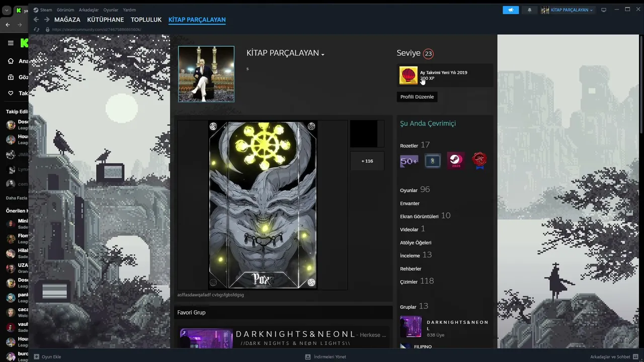Screen dimensions: 644x362
Task: Click the İndirmeleri Yönet label
Action: [330, 357]
